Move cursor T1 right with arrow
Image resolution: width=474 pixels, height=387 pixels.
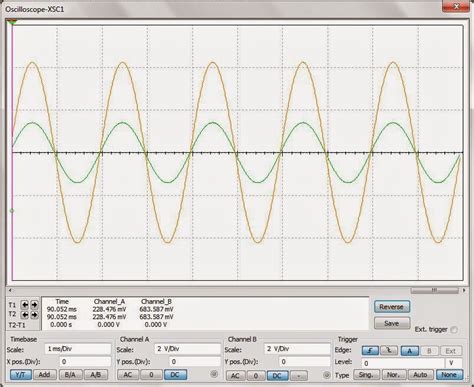34,304
